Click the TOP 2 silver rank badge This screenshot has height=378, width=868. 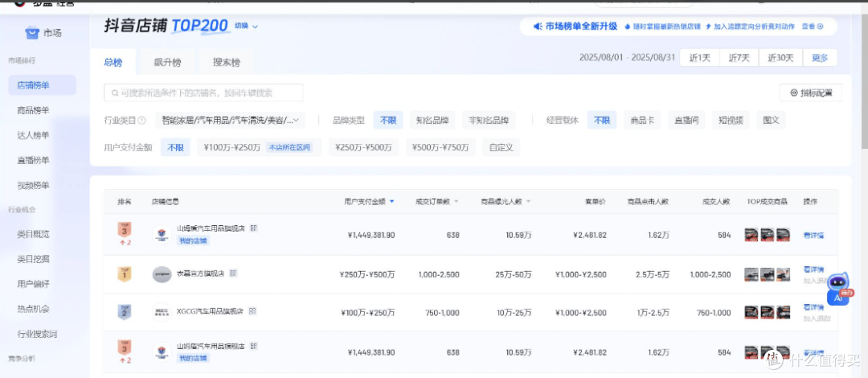click(125, 312)
